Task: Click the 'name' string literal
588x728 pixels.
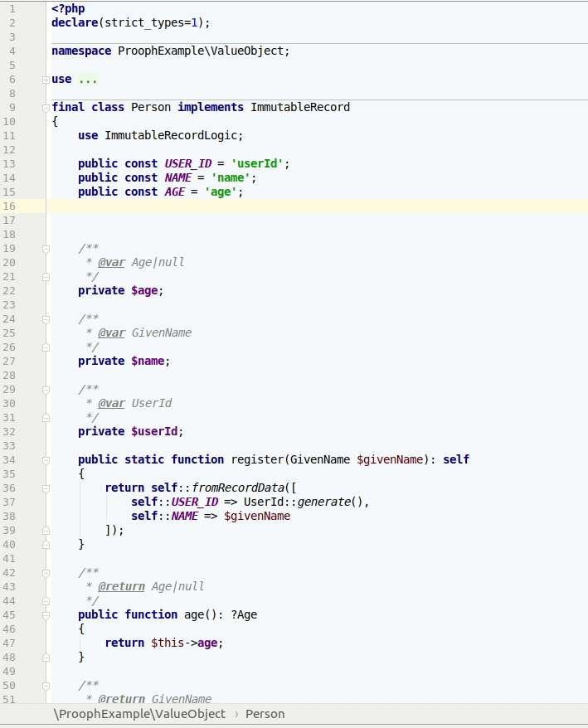Action: coord(231,177)
